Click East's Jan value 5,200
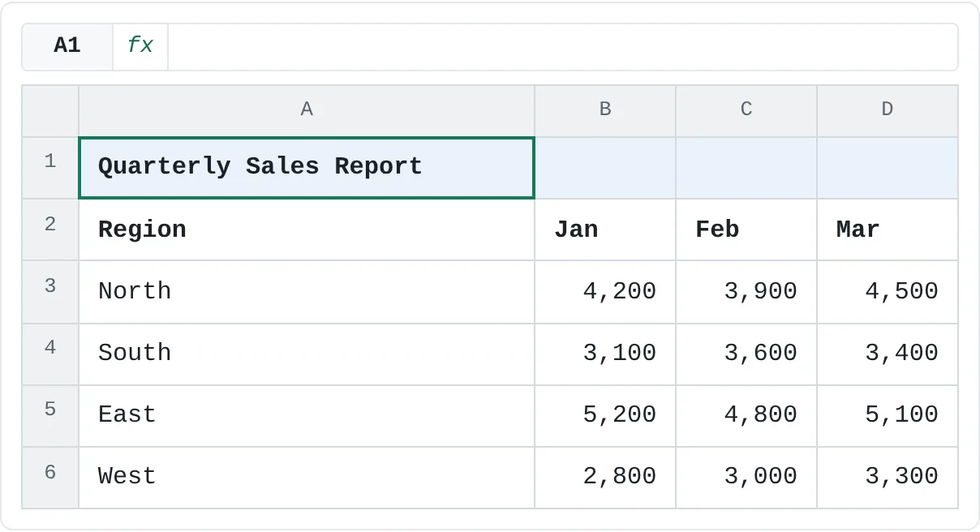Viewport: 980px width, 532px height. [605, 416]
